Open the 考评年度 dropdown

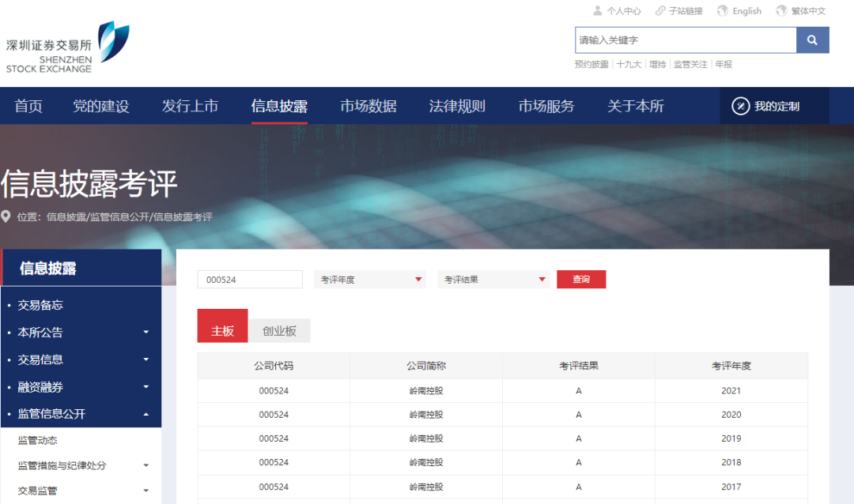point(369,279)
